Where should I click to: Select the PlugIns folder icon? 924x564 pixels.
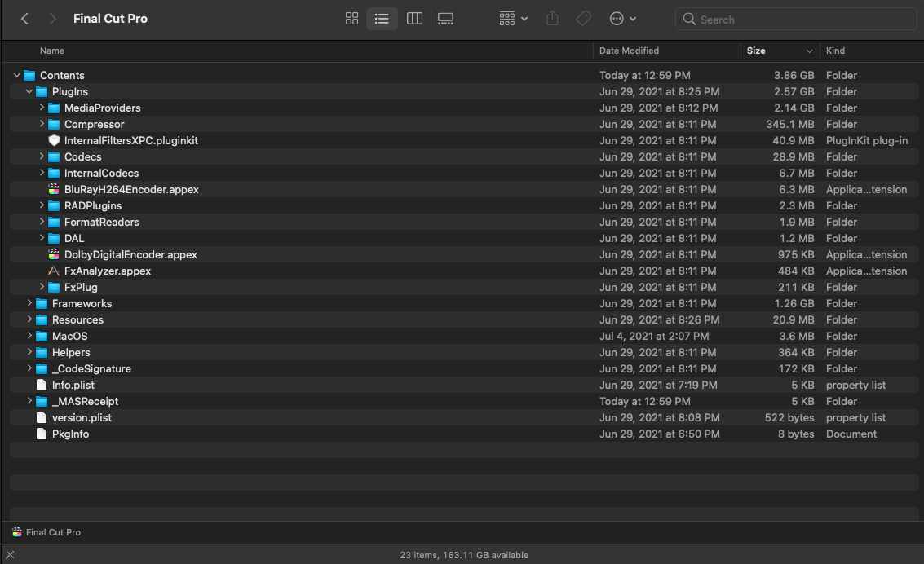tap(42, 92)
